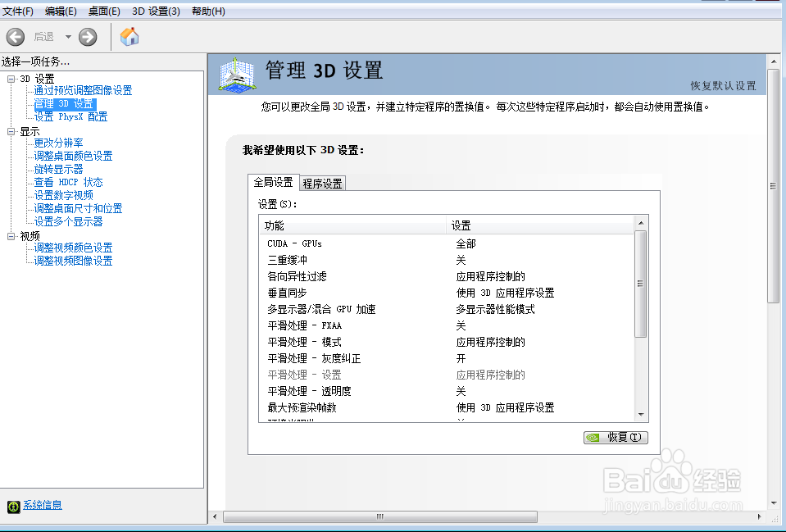
Task: Click the back arrow navigation icon
Action: 15,37
